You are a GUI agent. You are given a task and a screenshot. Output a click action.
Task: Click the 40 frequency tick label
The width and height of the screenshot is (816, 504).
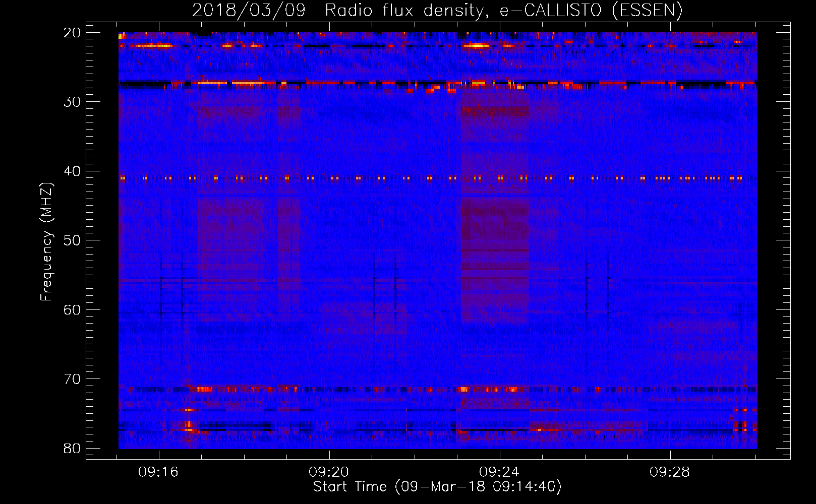pyautogui.click(x=72, y=171)
